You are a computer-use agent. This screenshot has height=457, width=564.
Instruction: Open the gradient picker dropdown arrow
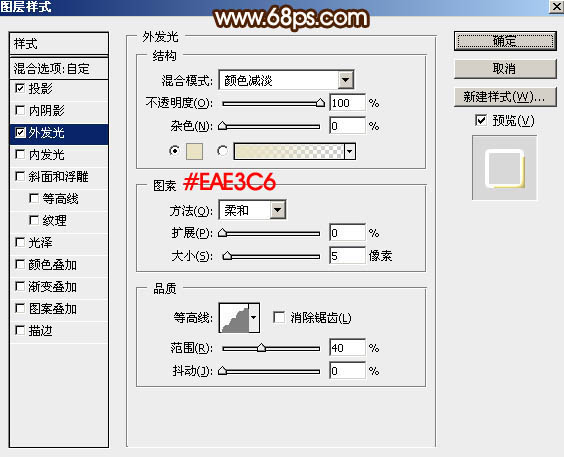click(x=350, y=151)
